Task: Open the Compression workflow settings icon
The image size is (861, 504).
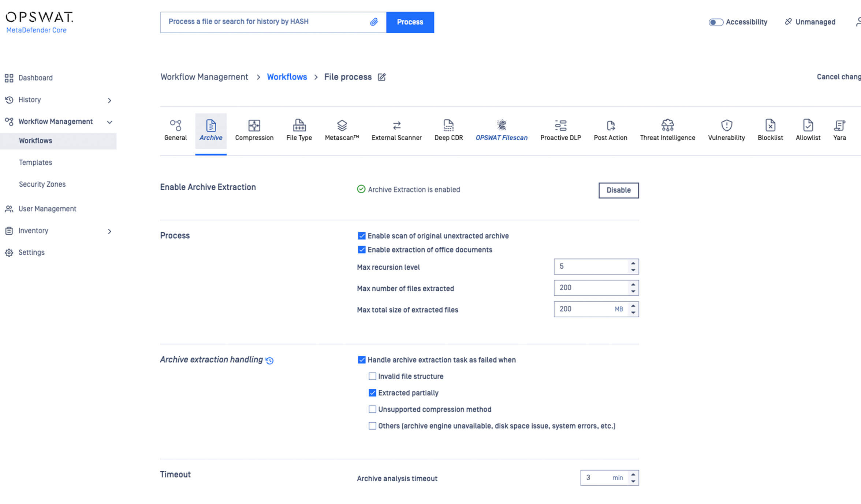Action: pos(254,125)
